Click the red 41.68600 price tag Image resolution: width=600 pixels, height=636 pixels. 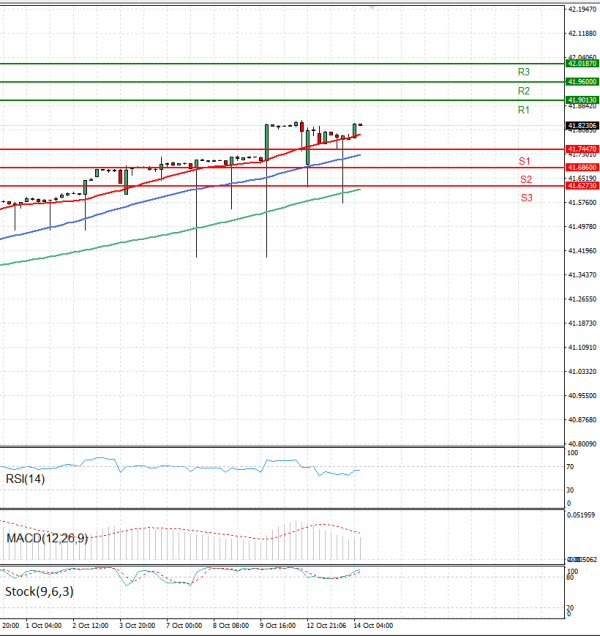coord(581,167)
